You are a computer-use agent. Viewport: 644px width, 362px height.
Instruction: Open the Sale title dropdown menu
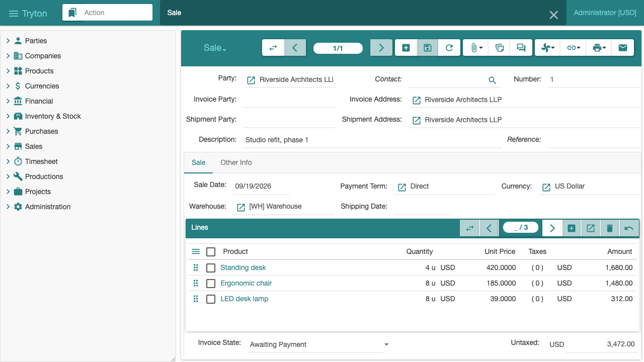(215, 48)
